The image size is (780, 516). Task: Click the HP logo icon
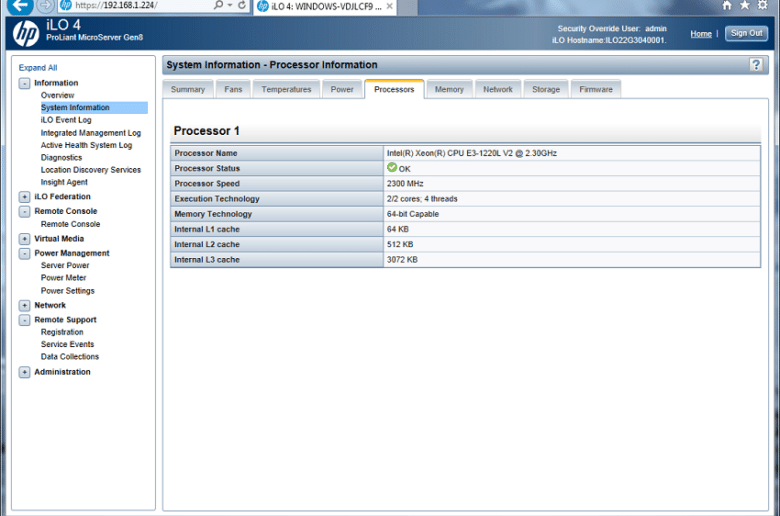click(x=25, y=33)
